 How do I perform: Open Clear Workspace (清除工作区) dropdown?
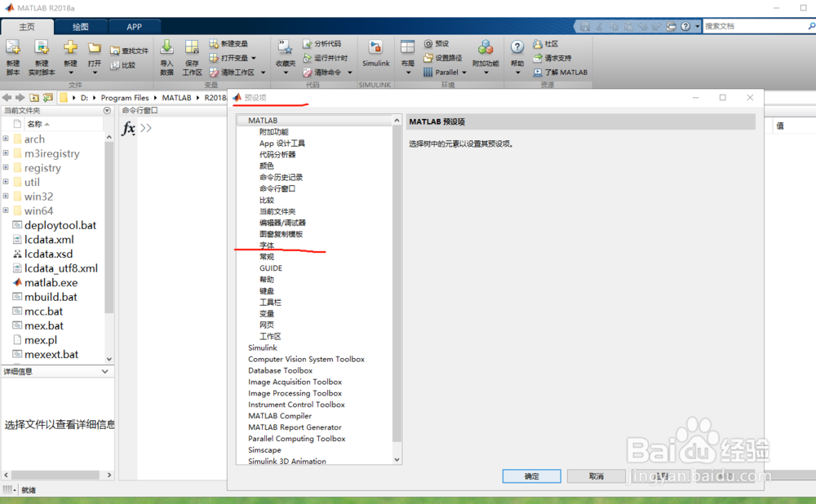(x=263, y=73)
